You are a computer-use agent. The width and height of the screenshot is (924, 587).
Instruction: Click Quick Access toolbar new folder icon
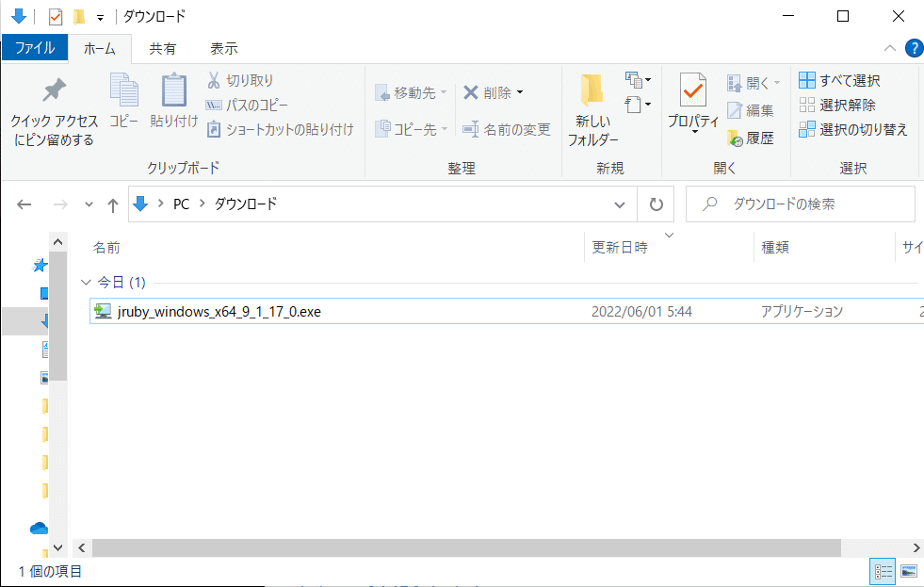[79, 17]
